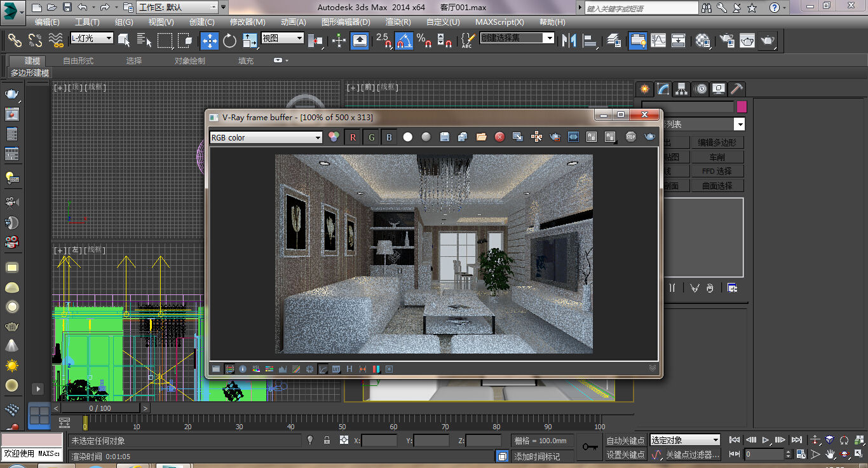868x468 pixels.
Task: Save the rendered image in the frame buffer
Action: point(444,136)
